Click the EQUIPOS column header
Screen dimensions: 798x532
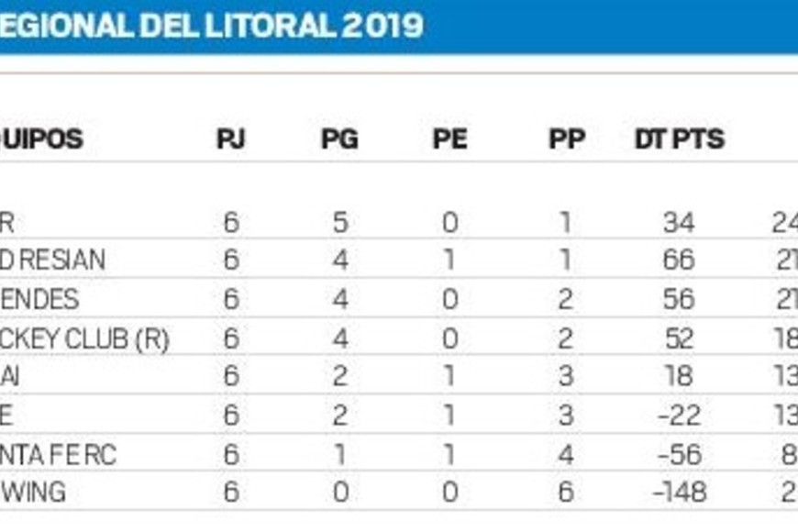point(41,139)
